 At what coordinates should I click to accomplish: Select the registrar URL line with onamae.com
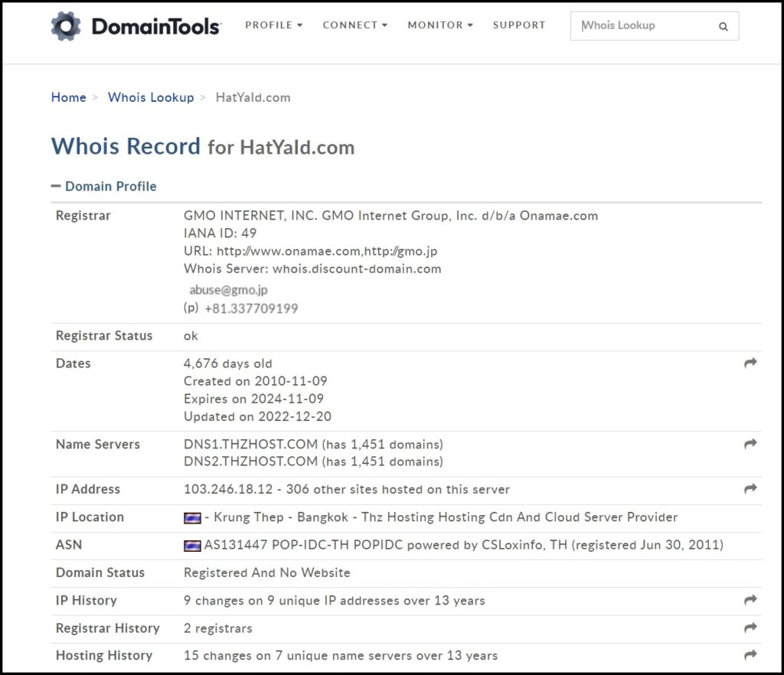coord(311,251)
